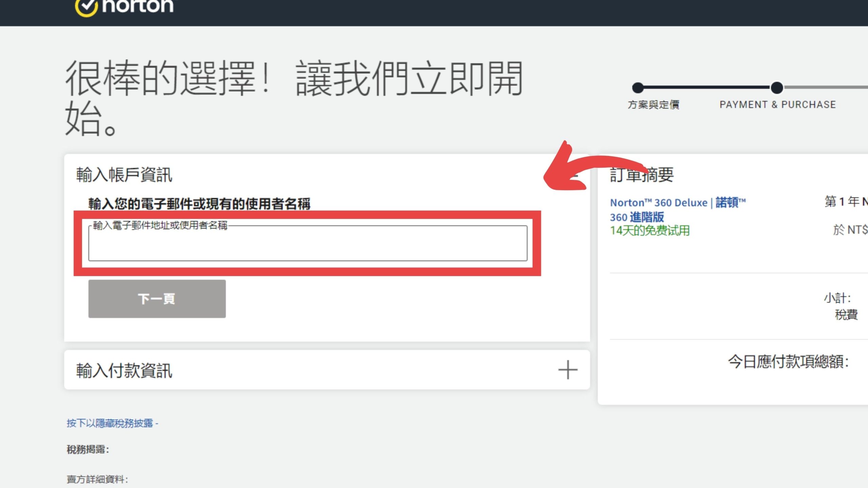
Task: Click the 今日應付款項總額 label
Action: [788, 362]
